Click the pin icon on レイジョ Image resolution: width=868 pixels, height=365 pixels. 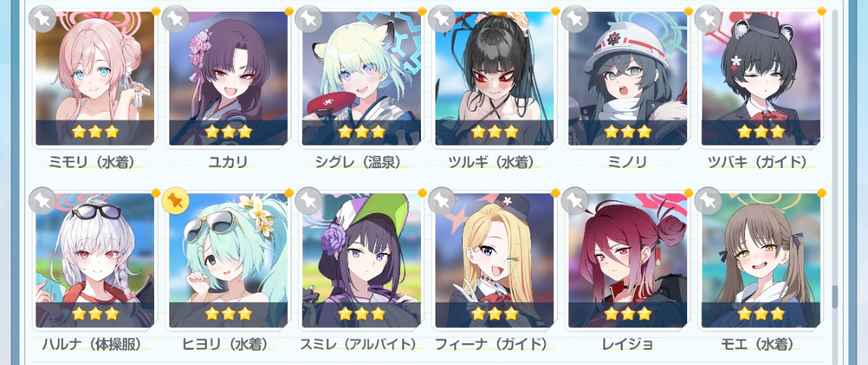click(575, 201)
